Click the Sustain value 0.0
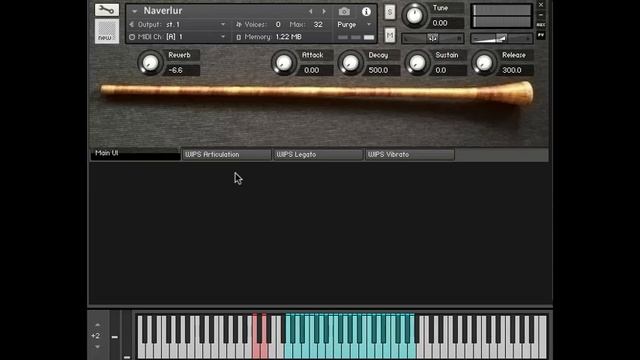 pos(449,70)
